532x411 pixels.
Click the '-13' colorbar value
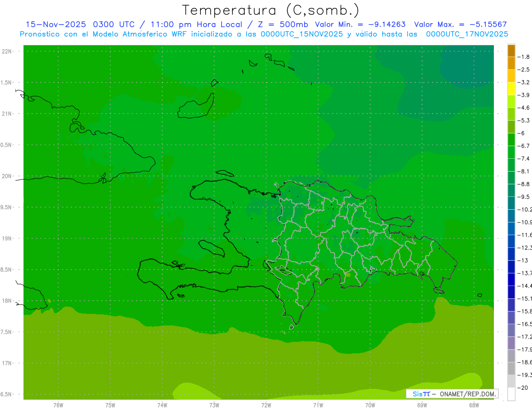(x=523, y=260)
